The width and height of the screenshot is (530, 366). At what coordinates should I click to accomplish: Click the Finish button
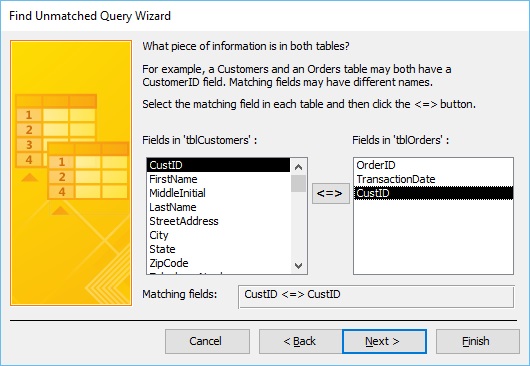pos(477,341)
